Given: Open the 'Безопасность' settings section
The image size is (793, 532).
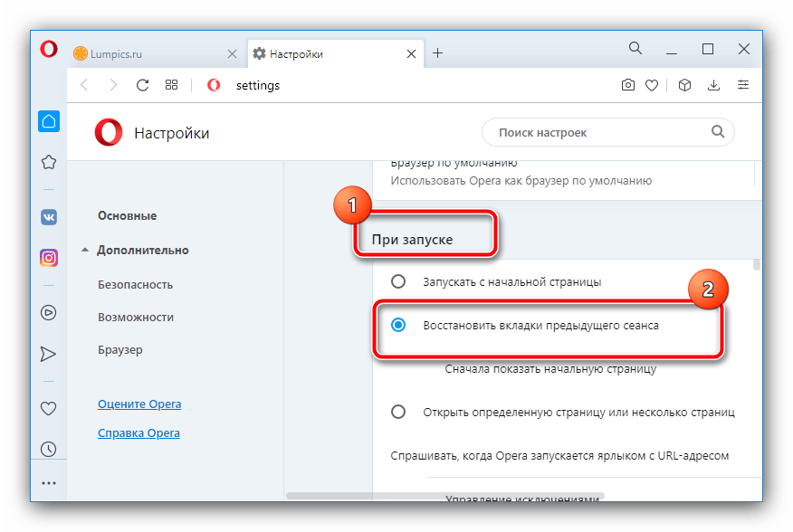Looking at the screenshot, I should (135, 284).
